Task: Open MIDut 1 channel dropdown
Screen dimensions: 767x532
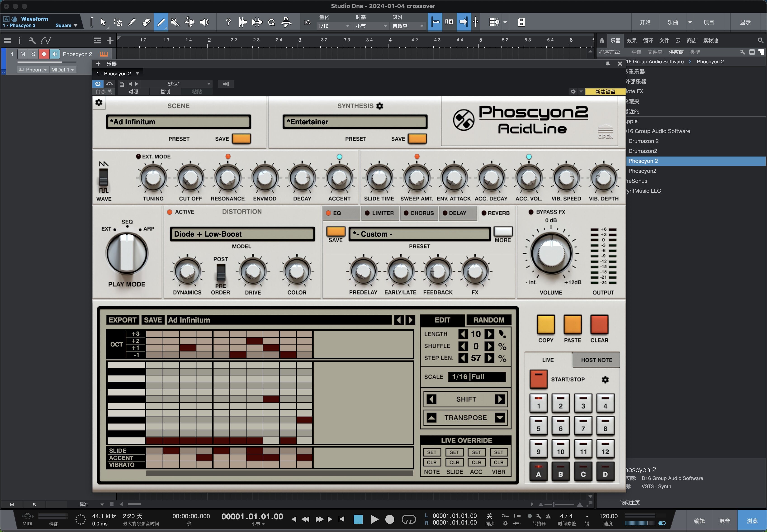Action: [62, 70]
